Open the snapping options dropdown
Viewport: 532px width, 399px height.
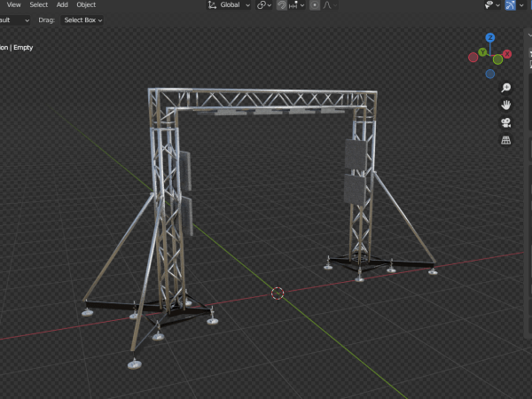296,4
